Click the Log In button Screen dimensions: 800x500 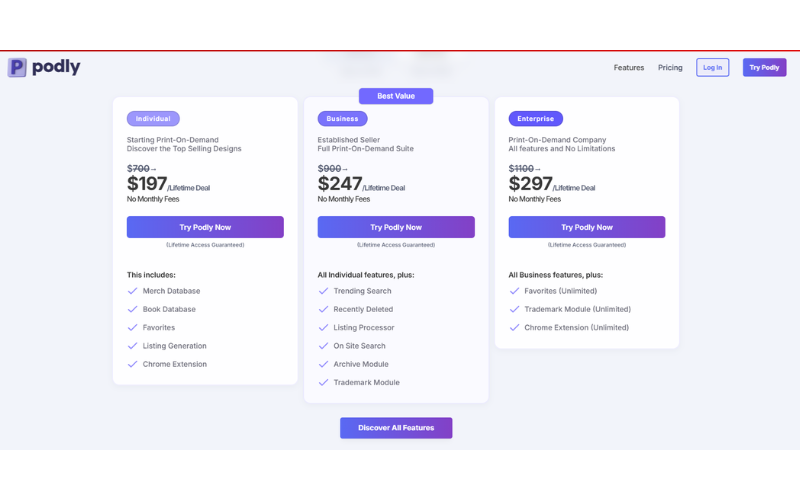tap(712, 67)
